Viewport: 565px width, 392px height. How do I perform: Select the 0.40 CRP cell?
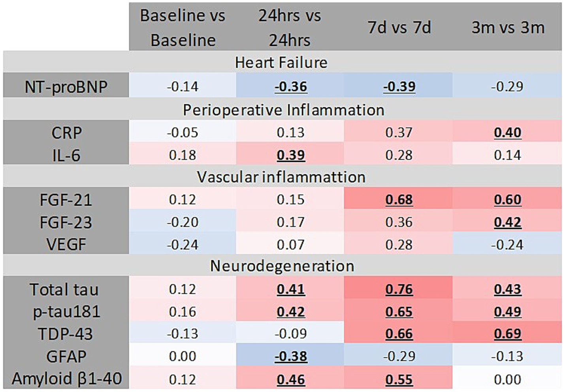pos(508,133)
